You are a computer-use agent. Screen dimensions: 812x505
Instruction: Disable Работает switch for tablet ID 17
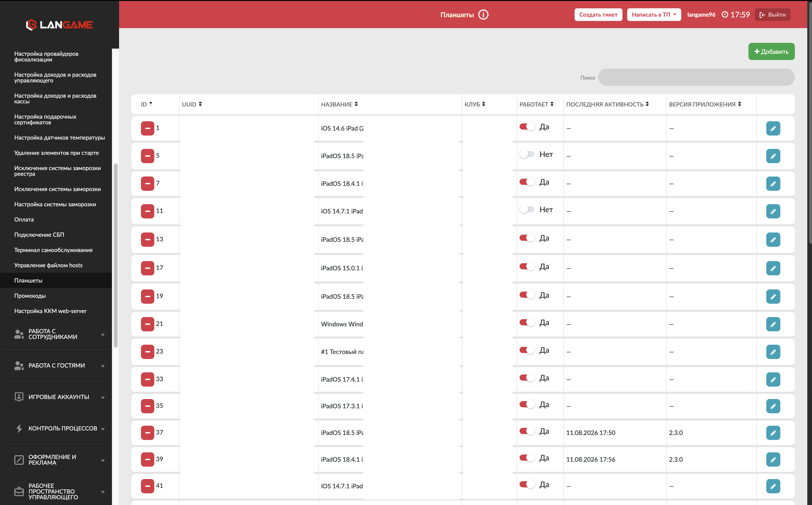pos(527,267)
